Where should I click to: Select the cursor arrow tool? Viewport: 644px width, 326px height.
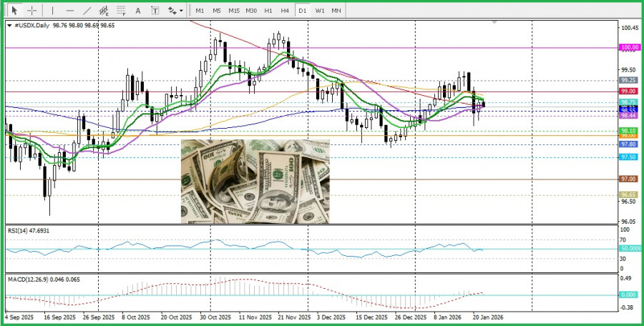(15, 11)
